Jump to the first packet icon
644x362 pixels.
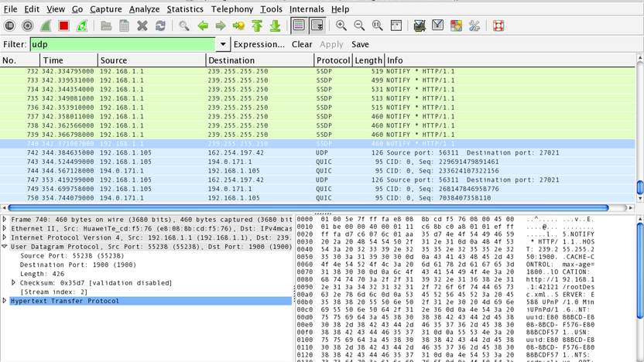[257, 26]
